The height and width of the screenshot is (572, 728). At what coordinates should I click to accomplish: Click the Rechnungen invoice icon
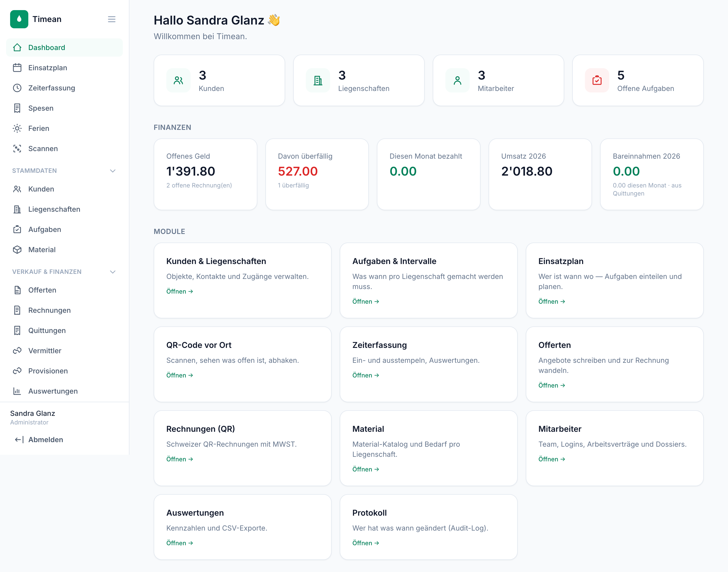17,310
